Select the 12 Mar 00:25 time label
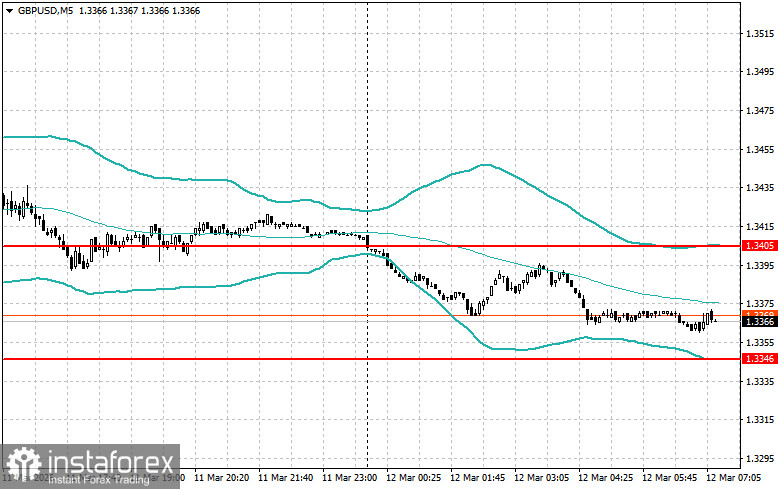 coord(413,478)
